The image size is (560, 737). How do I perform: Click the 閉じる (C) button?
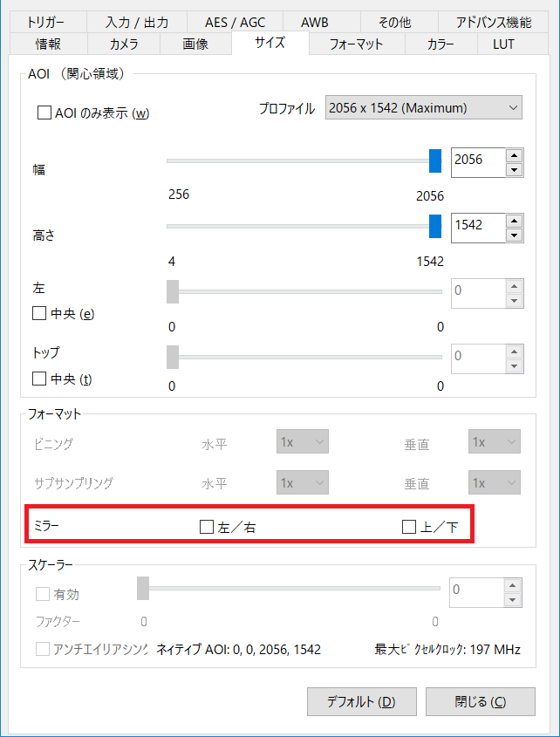pyautogui.click(x=481, y=701)
